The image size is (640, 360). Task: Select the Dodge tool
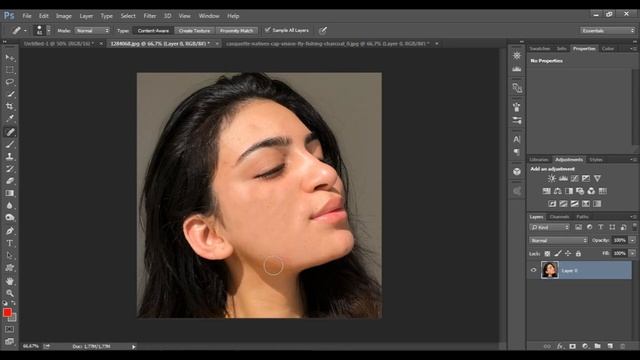coord(10,218)
